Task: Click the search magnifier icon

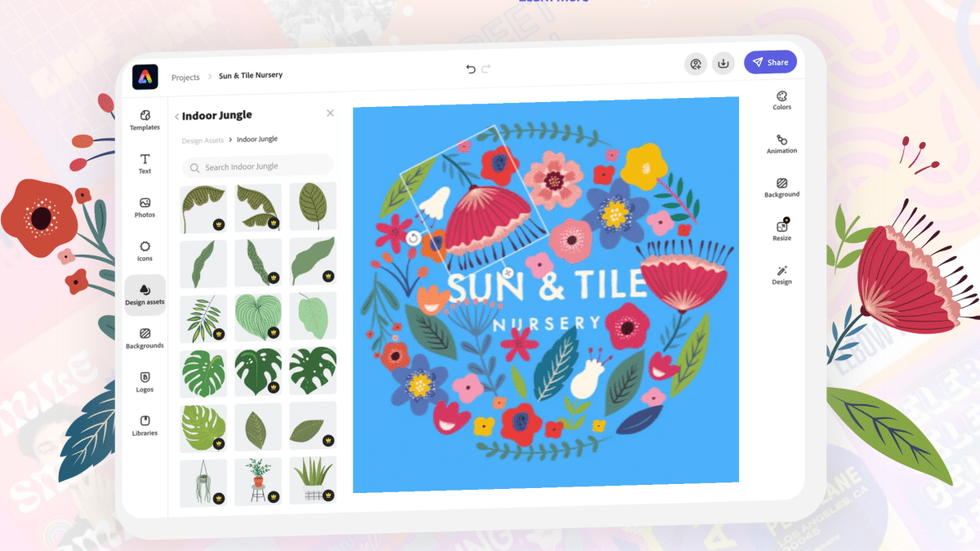Action: [194, 168]
